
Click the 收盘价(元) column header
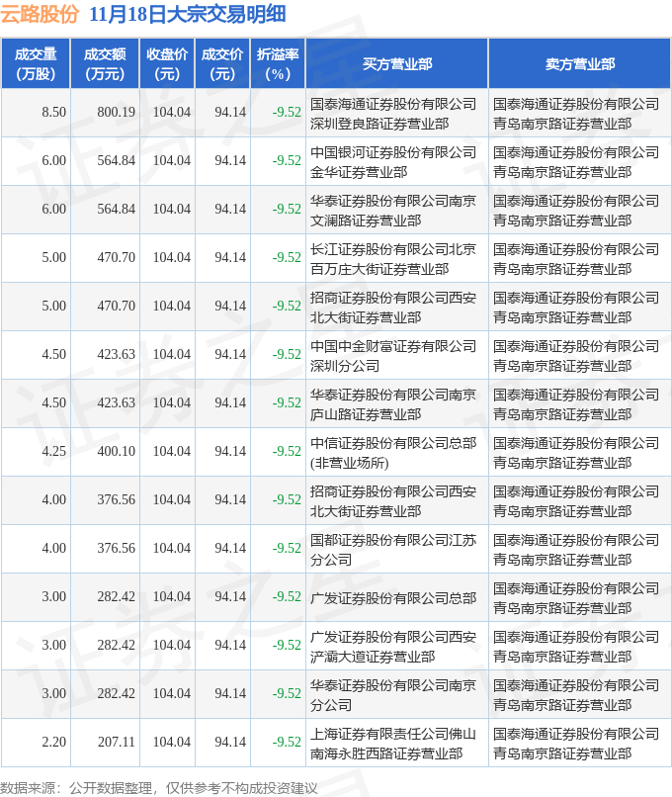click(x=167, y=63)
